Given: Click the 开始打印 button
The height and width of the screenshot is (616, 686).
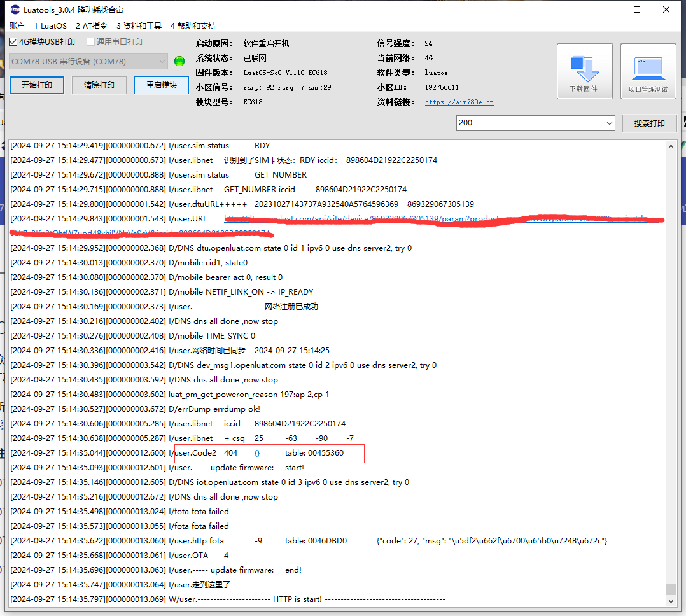Looking at the screenshot, I should [37, 85].
